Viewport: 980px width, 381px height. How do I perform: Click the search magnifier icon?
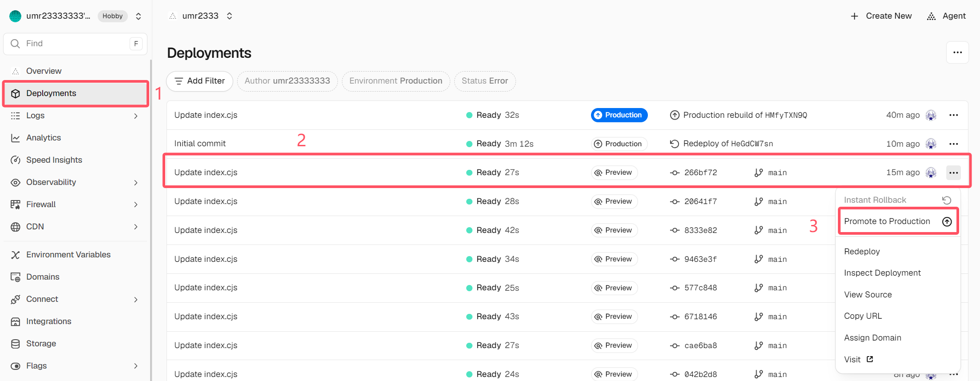click(15, 44)
